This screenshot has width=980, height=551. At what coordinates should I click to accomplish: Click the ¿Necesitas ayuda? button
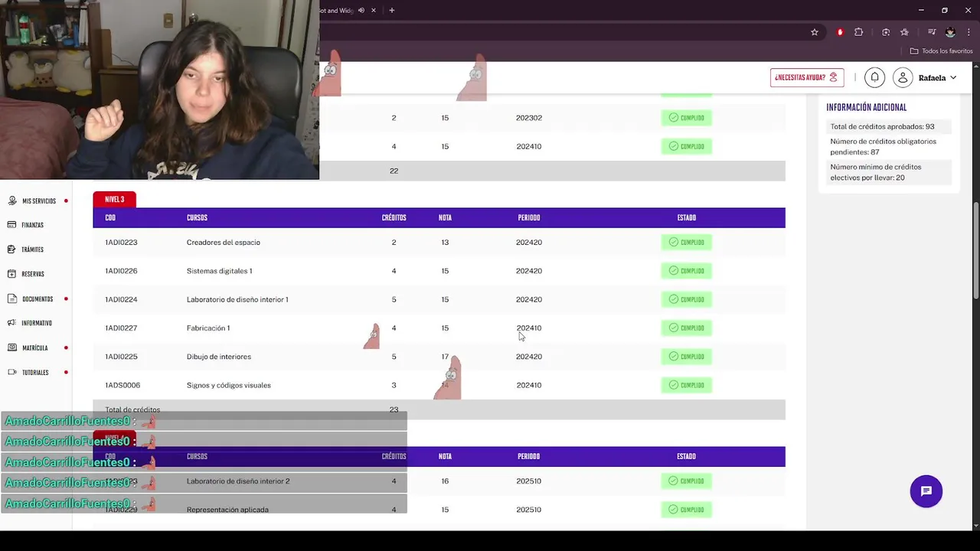point(807,77)
